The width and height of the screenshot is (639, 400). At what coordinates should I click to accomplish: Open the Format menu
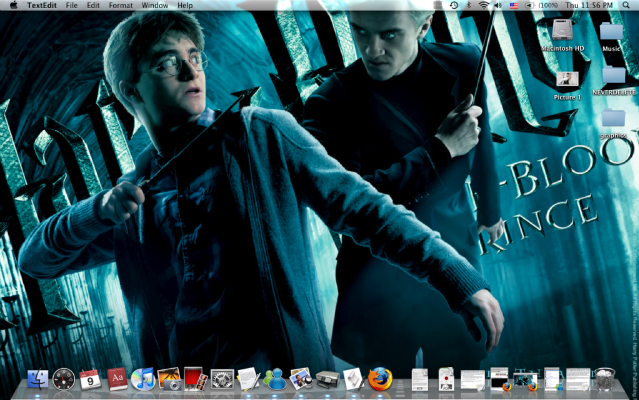point(120,6)
